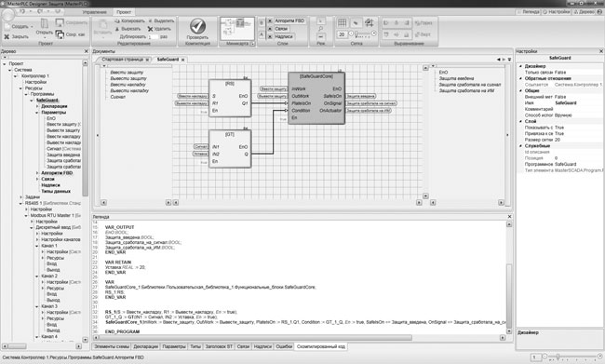Switch to the Заголовок ST bottom tab
Image resolution: width=605 pixels, height=364 pixels.
tap(219, 346)
